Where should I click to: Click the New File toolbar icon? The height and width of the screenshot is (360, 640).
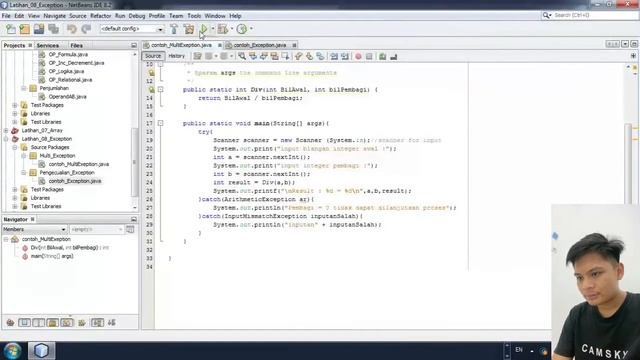click(11, 29)
